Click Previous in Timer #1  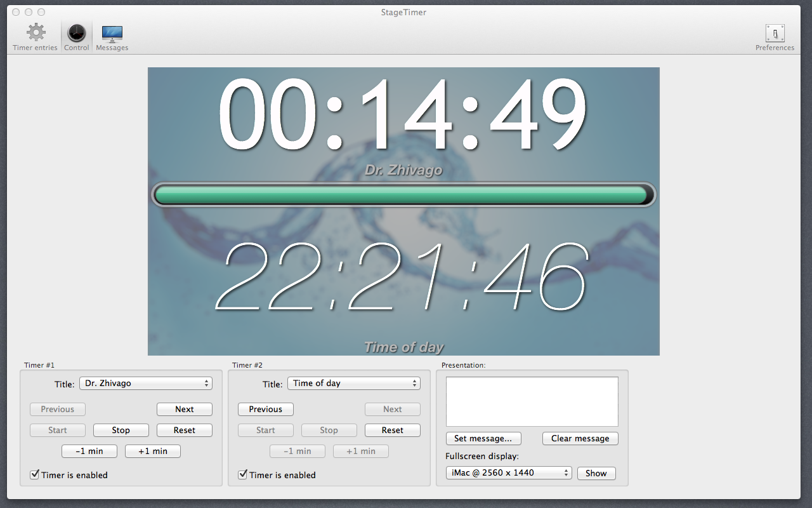point(58,410)
